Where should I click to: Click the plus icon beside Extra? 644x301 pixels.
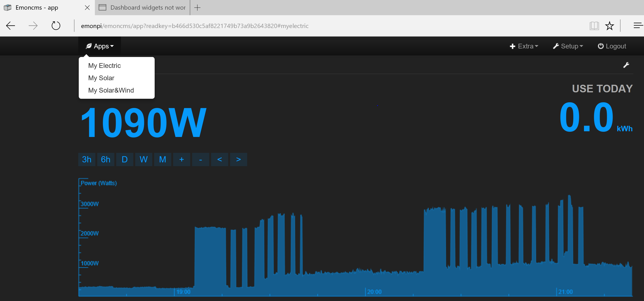click(x=512, y=46)
